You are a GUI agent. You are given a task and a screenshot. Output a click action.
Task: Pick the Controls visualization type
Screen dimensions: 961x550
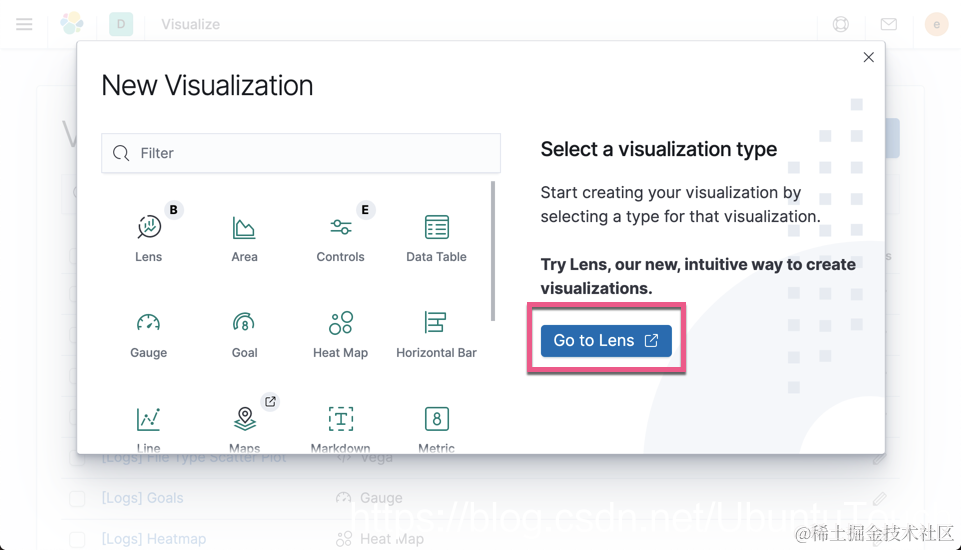pyautogui.click(x=340, y=239)
